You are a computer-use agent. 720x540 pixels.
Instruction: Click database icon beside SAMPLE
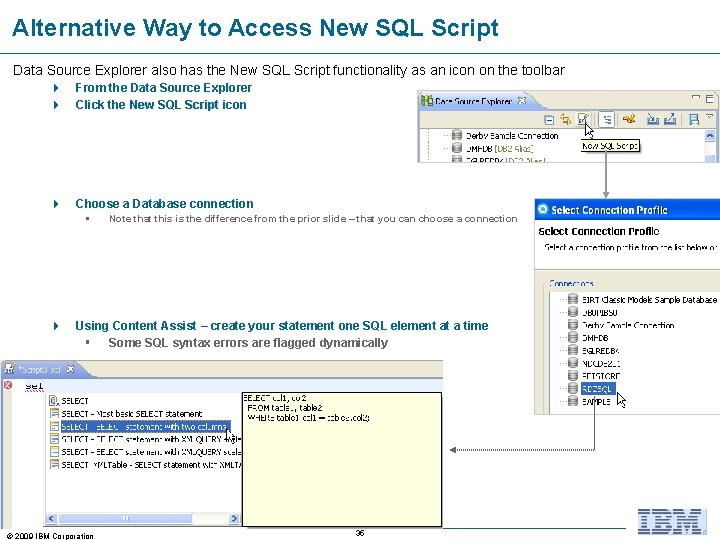[x=573, y=401]
